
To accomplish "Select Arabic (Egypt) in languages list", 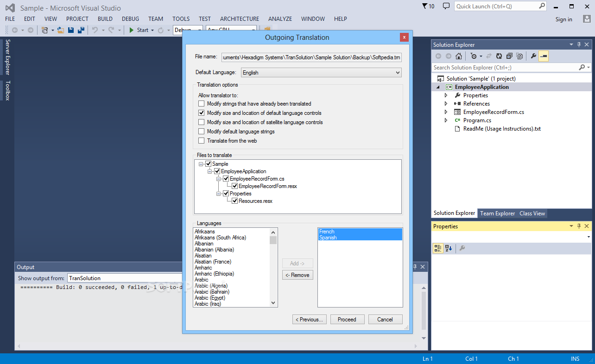I will point(210,298).
